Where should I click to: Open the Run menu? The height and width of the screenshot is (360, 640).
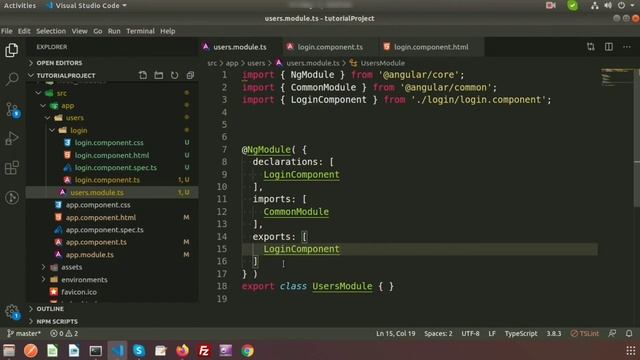pyautogui.click(x=114, y=31)
